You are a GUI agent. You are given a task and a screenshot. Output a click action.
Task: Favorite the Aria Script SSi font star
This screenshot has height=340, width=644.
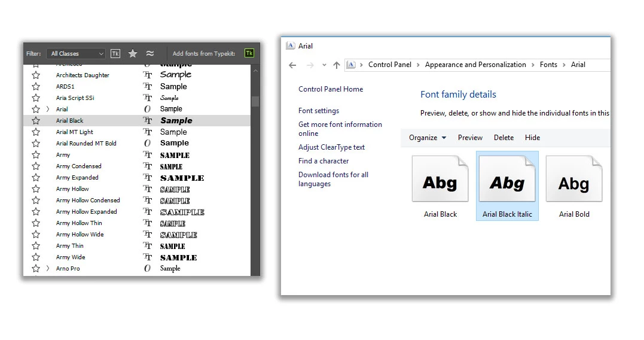pos(36,98)
